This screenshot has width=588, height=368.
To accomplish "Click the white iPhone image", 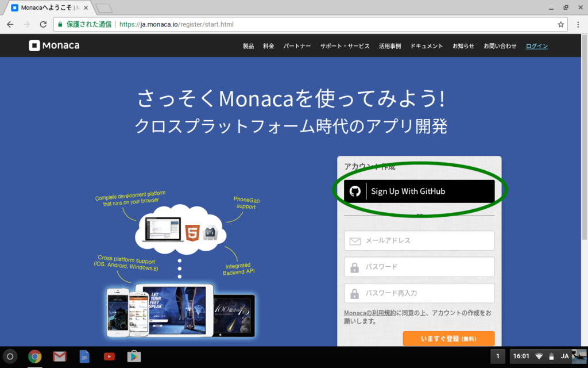I will pyautogui.click(x=118, y=312).
